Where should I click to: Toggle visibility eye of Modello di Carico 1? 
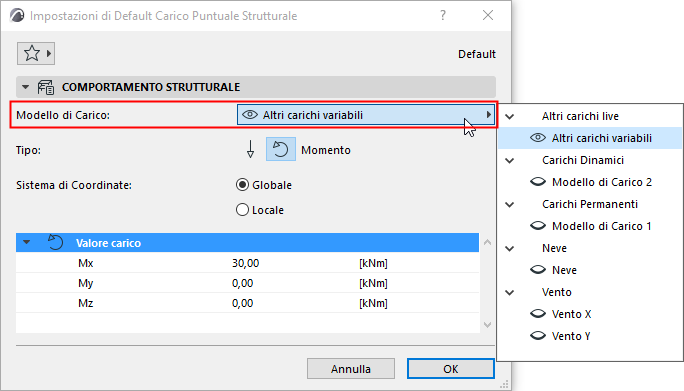tap(537, 226)
